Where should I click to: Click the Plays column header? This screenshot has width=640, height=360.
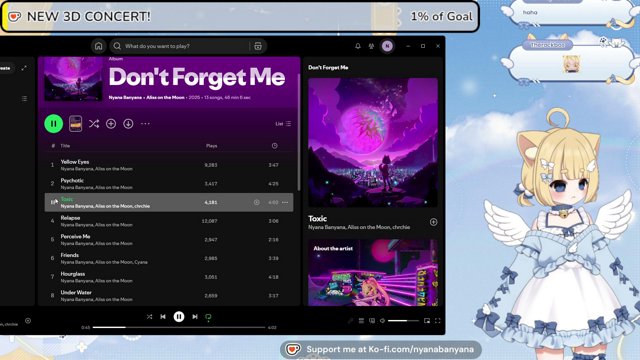(211, 146)
